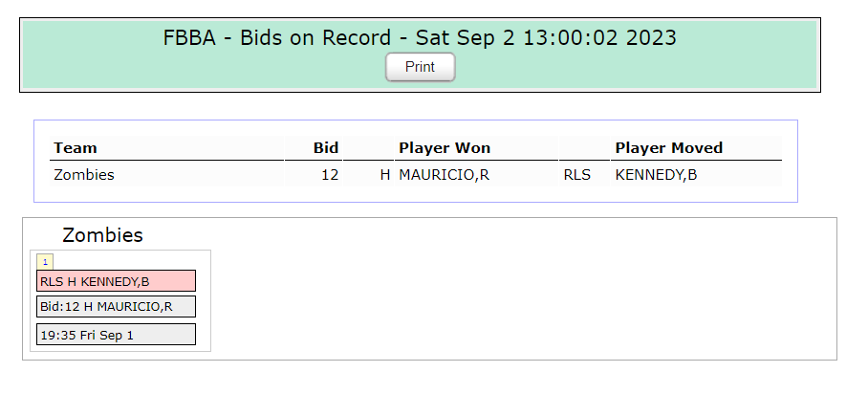This screenshot has height=394, width=868.
Task: Click the Zombies team heading
Action: 102,235
